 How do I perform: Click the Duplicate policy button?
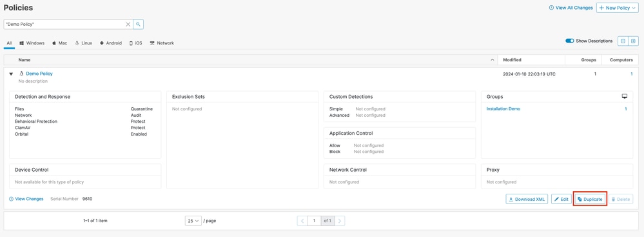click(590, 199)
